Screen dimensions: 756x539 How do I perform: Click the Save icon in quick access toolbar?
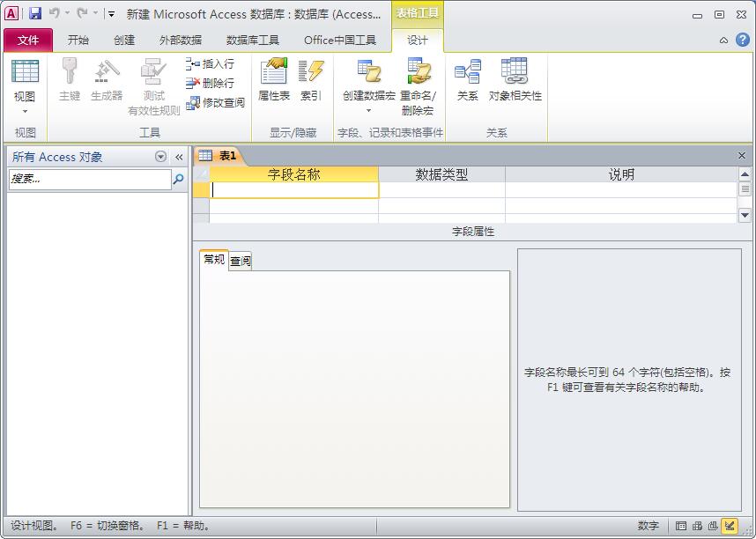point(35,13)
